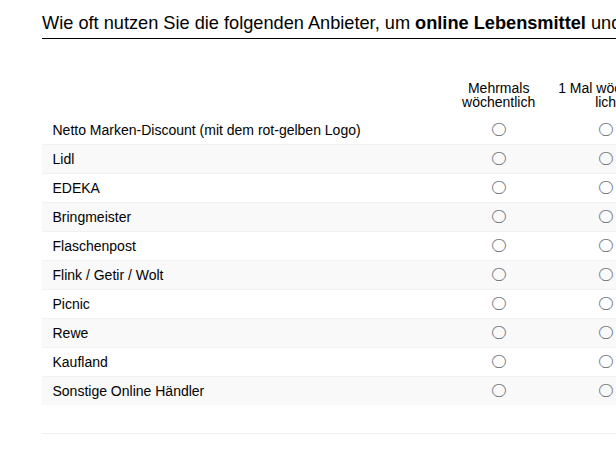Choose 'Mehrmals wöchentlich' for Picnic
This screenshot has height=453, width=616.
[x=499, y=304]
